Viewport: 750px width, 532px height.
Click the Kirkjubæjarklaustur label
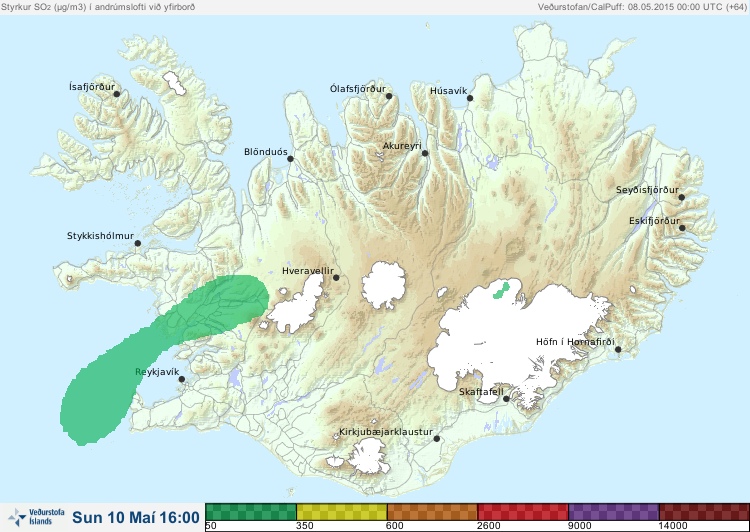pos(386,432)
